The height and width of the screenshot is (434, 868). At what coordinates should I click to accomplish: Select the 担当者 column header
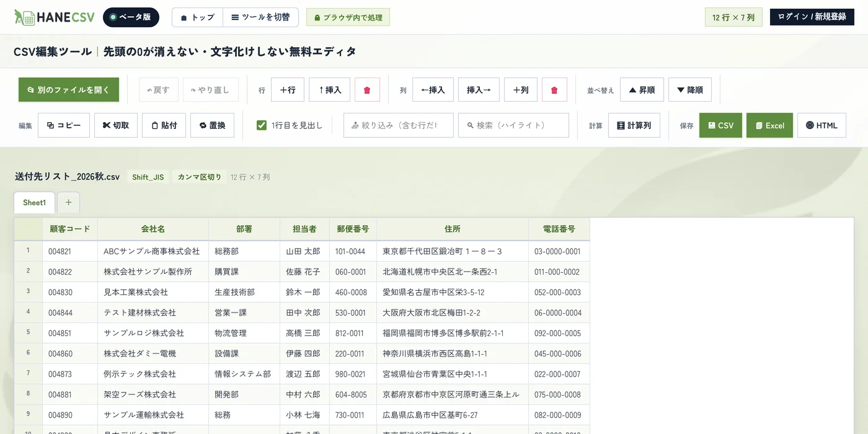[304, 229]
